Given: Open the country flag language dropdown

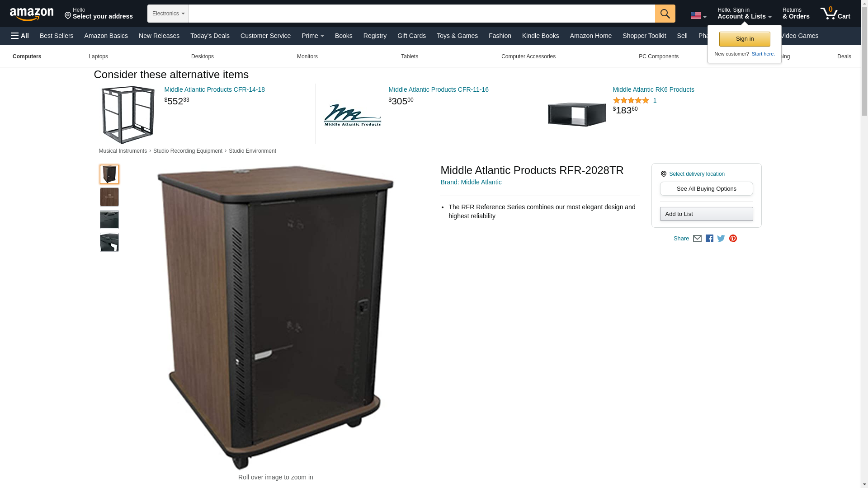Looking at the screenshot, I should coord(698,15).
